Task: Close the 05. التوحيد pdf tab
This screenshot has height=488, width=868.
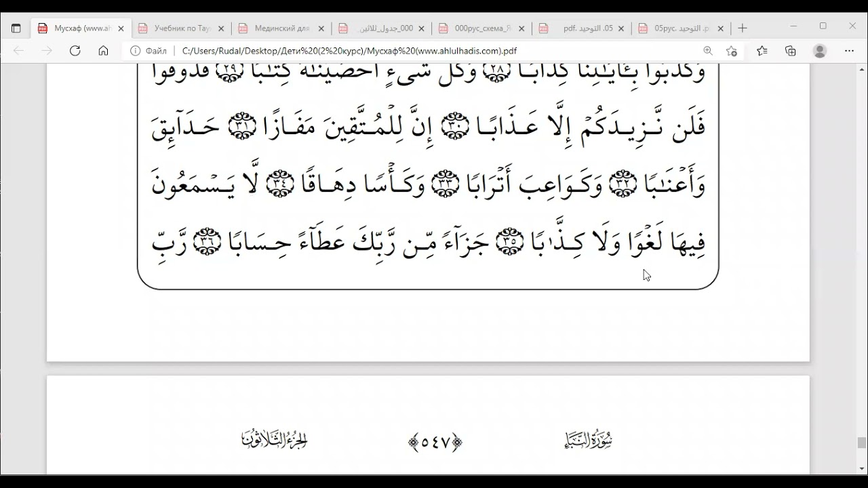Action: click(621, 28)
